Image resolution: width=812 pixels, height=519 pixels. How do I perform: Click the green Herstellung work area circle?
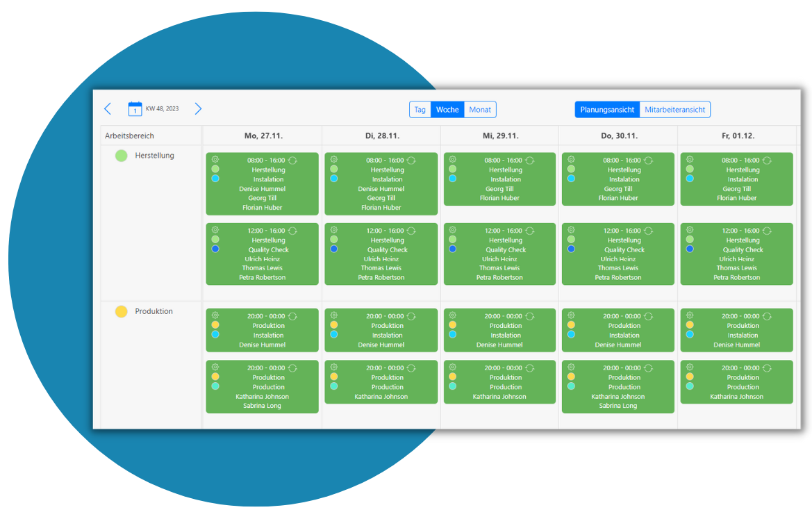(x=122, y=156)
